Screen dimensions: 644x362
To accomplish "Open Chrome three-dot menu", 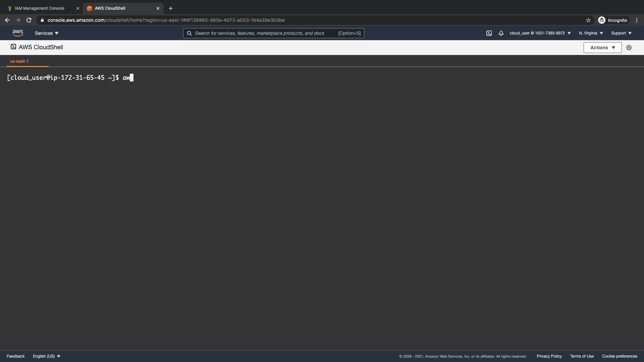I will pos(637,20).
